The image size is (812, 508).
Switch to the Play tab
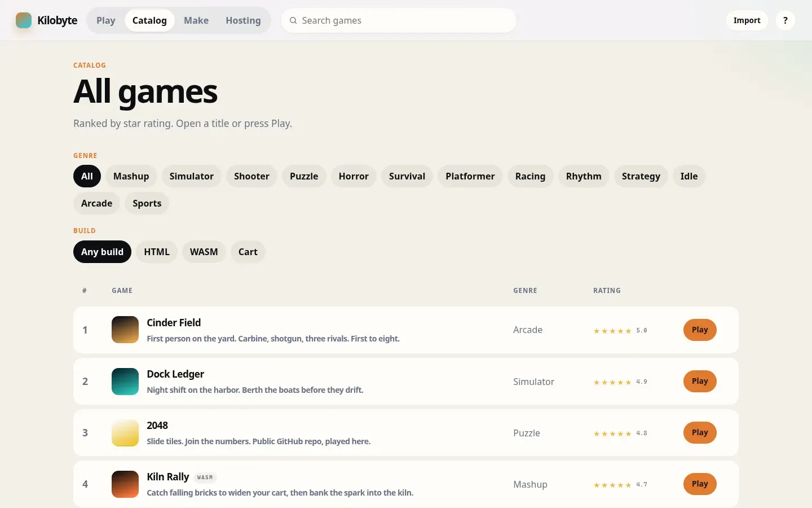[106, 20]
